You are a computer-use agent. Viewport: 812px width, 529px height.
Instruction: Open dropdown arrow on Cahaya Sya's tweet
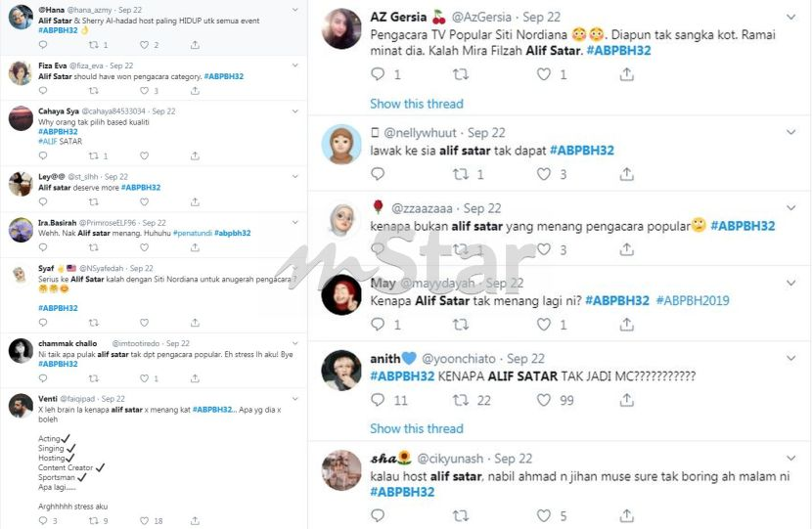[x=295, y=111]
